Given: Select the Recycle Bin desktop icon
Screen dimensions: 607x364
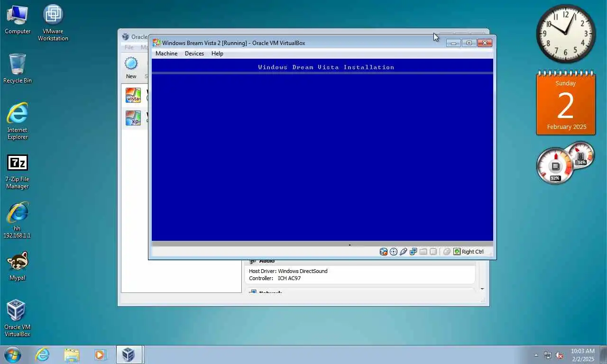Looking at the screenshot, I should click(18, 68).
